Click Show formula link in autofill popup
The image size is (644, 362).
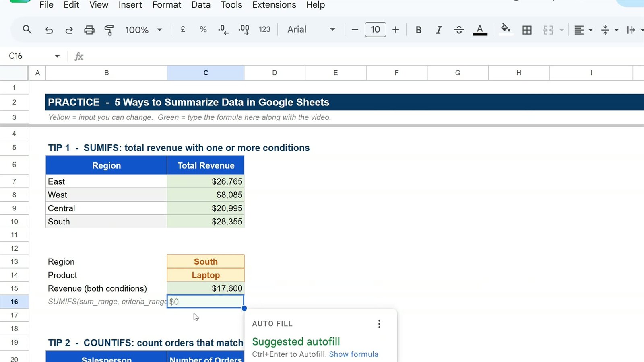[x=353, y=354]
